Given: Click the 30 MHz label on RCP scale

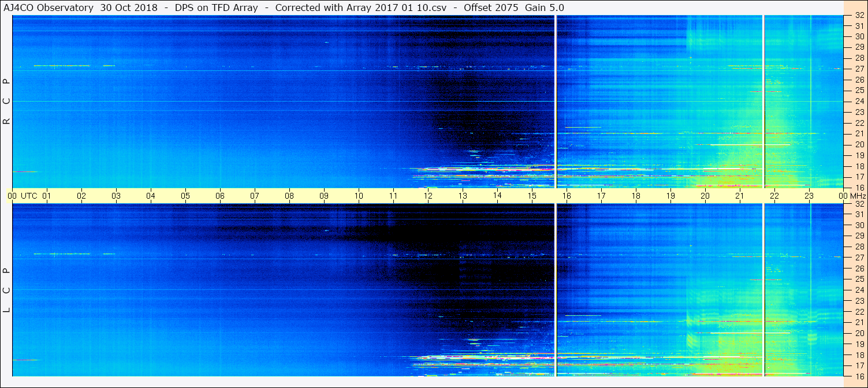Looking at the screenshot, I should coord(859,36).
